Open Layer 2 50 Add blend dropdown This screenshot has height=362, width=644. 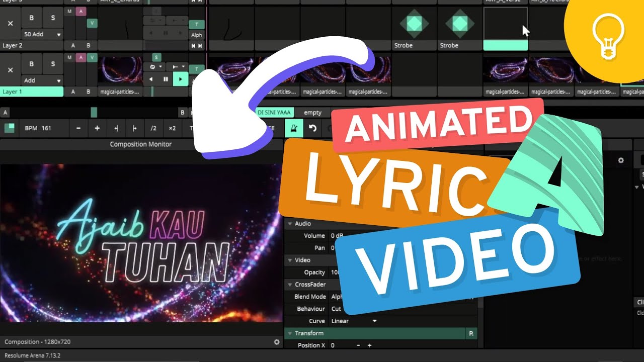(x=42, y=34)
